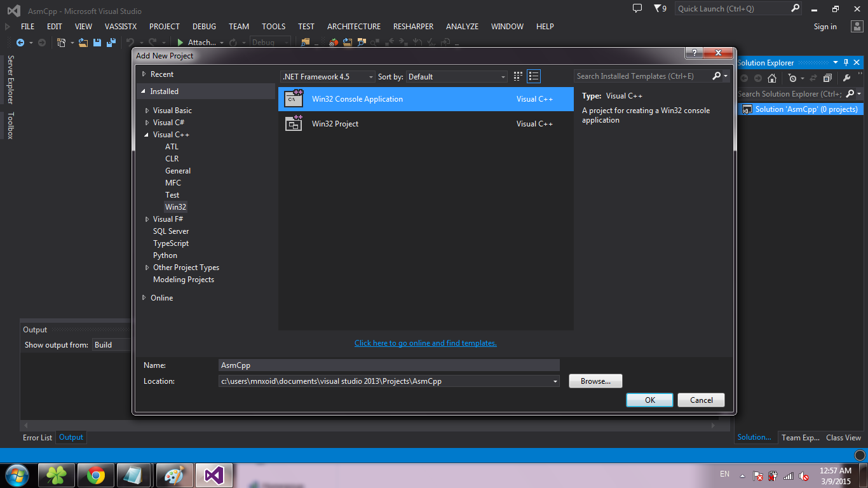Open the VASSISTX menu

pyautogui.click(x=121, y=27)
